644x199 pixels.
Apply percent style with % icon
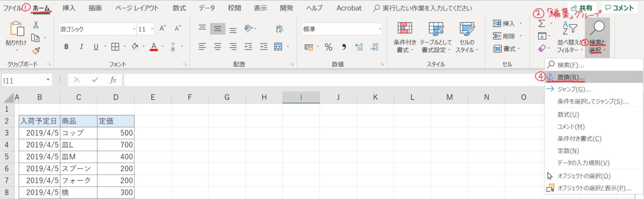pyautogui.click(x=328, y=47)
